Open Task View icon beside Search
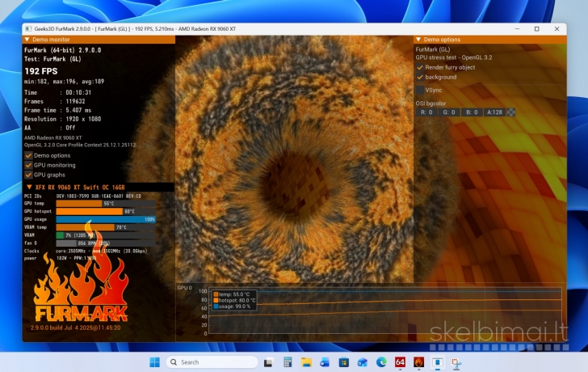Image resolution: width=588 pixels, height=372 pixels. [269, 362]
